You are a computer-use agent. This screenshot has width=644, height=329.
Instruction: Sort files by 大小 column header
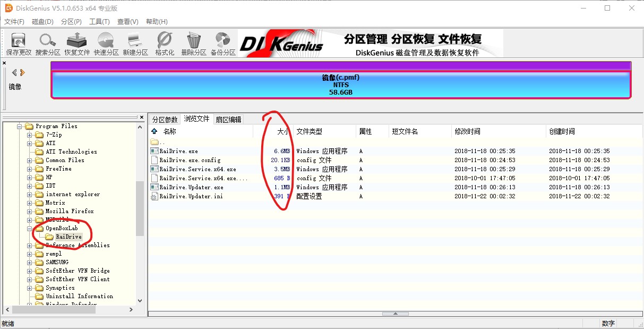pyautogui.click(x=273, y=131)
